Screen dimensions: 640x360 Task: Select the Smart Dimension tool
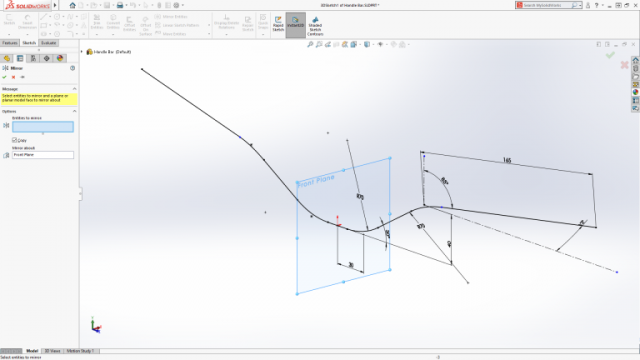pyautogui.click(x=27, y=22)
